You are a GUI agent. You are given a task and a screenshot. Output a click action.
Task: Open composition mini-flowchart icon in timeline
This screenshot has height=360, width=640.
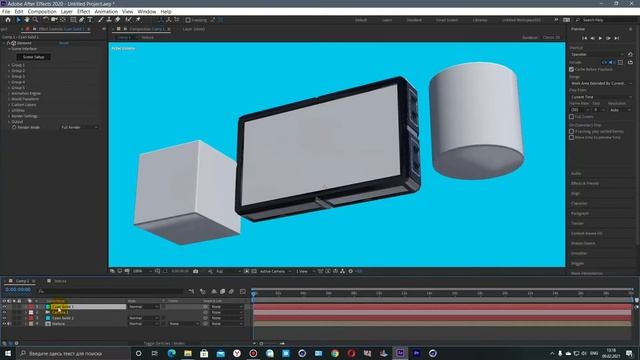(x=191, y=291)
